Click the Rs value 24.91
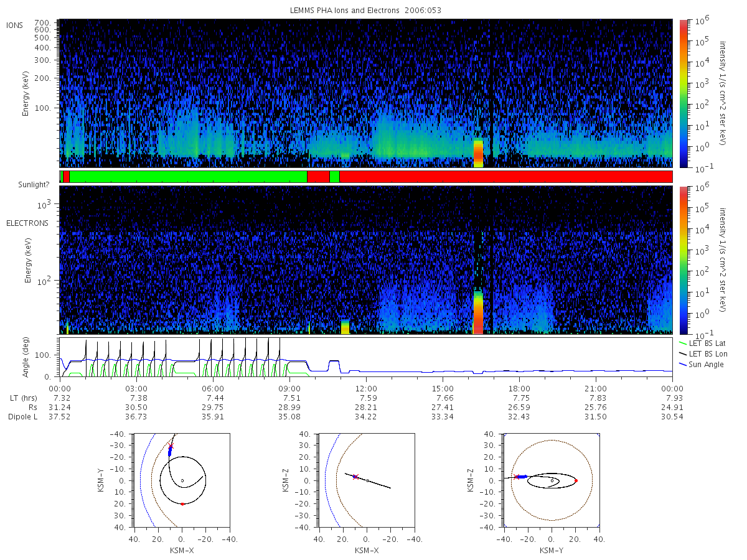The width and height of the screenshot is (747, 560). (673, 407)
